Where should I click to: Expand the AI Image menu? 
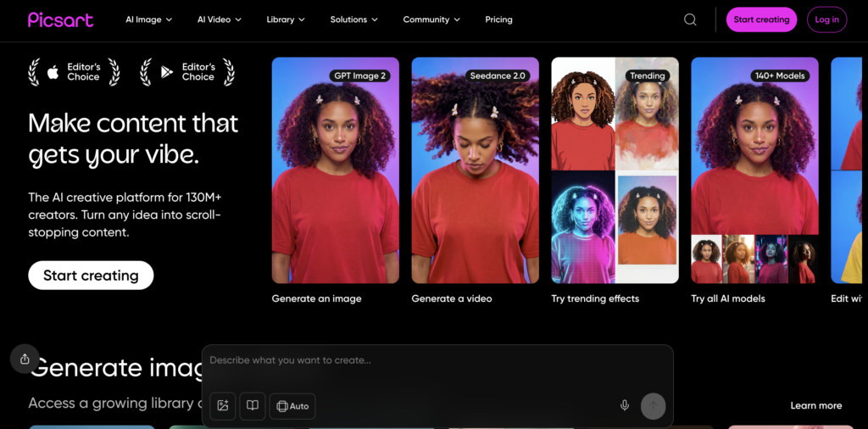click(149, 19)
